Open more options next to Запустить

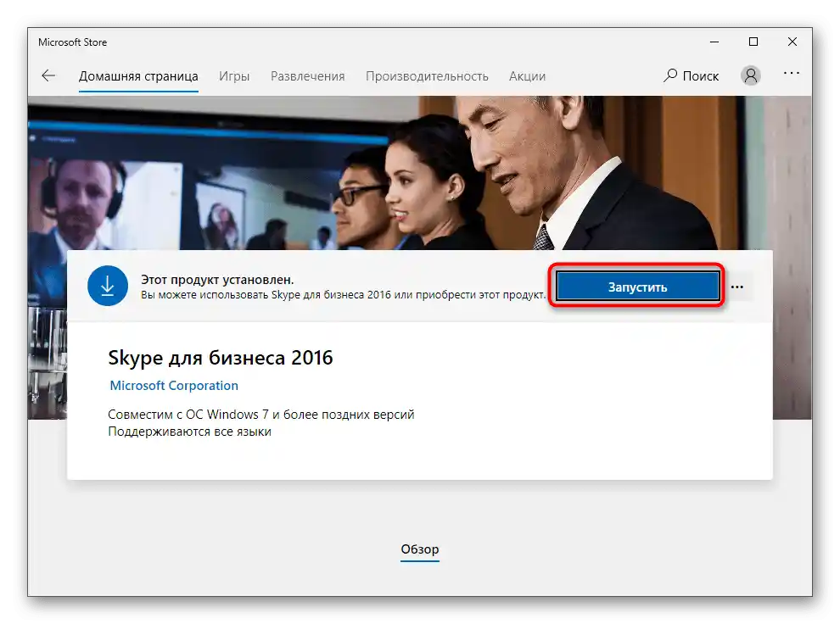pos(737,287)
